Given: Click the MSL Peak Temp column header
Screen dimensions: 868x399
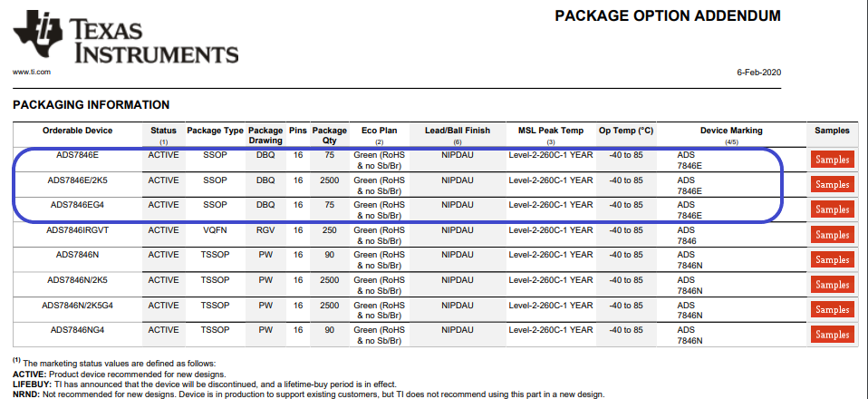Looking at the screenshot, I should pos(551,131).
